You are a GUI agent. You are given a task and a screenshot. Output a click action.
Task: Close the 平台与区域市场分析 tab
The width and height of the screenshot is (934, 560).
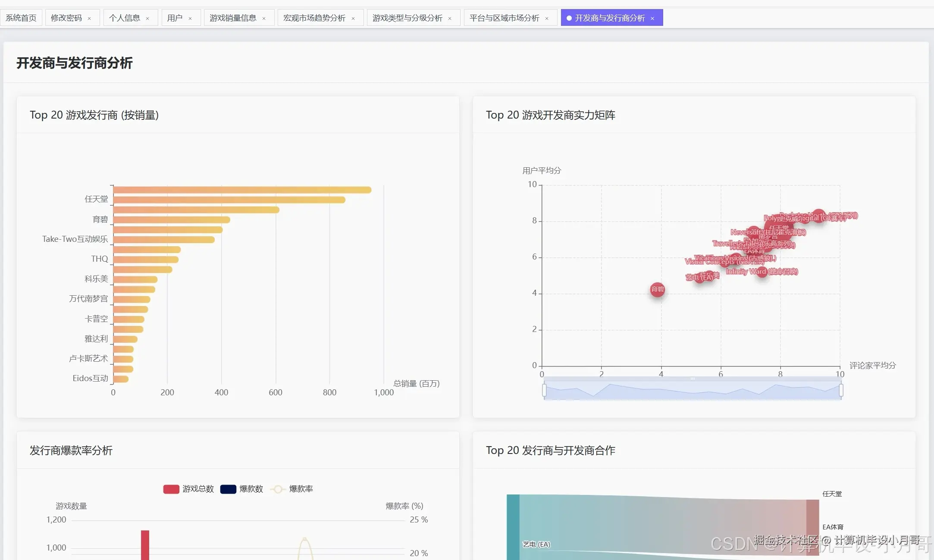coord(547,19)
